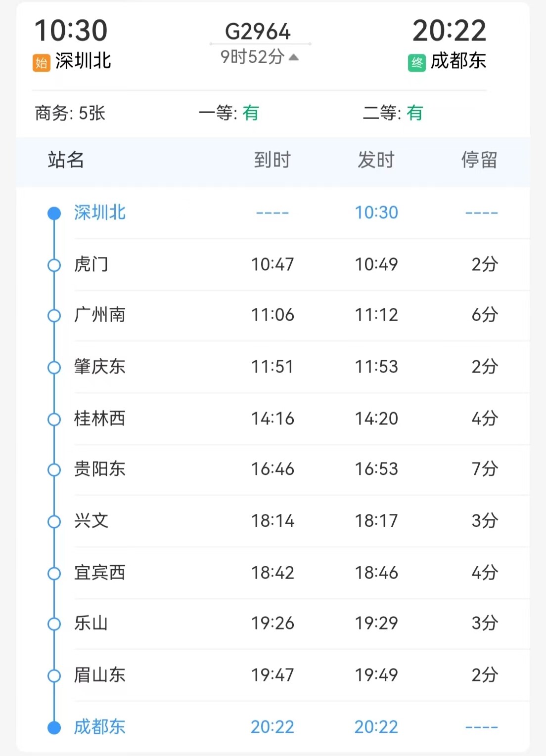Tap the 宜宾西 station name
Image resolution: width=546 pixels, height=756 pixels.
pyautogui.click(x=100, y=573)
